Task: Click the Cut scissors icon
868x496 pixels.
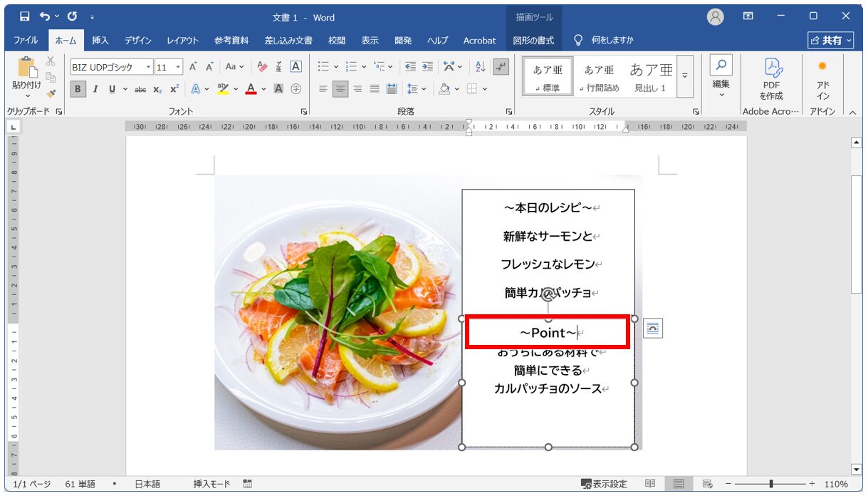Action: point(51,62)
